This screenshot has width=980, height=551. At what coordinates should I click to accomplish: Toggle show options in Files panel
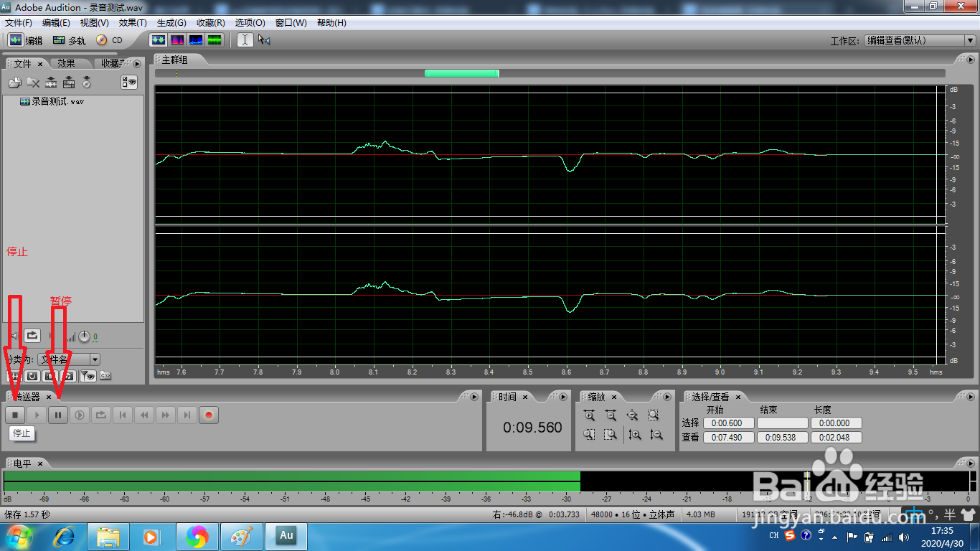(129, 83)
